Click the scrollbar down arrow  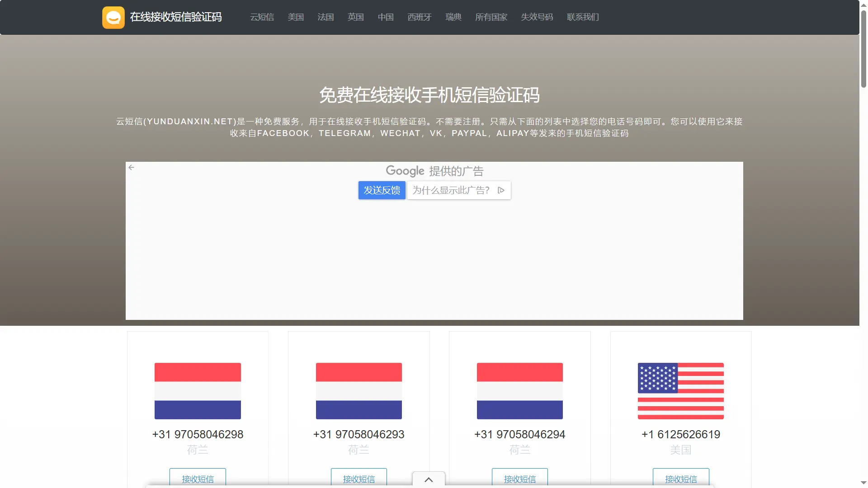tap(863, 484)
